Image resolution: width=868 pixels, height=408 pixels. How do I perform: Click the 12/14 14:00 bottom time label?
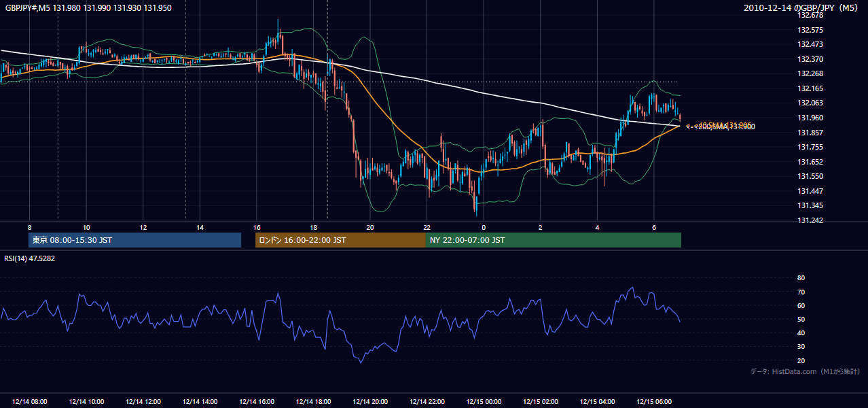(200, 402)
